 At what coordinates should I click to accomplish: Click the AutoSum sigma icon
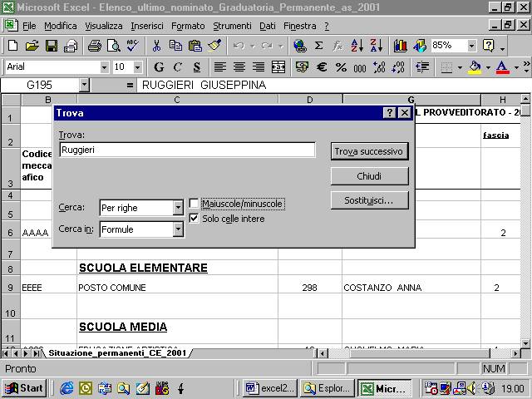(318, 46)
